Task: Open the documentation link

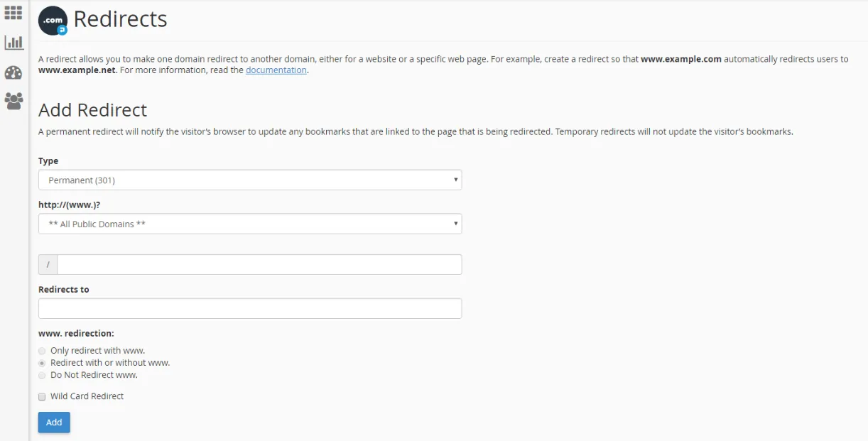Action: [x=276, y=70]
